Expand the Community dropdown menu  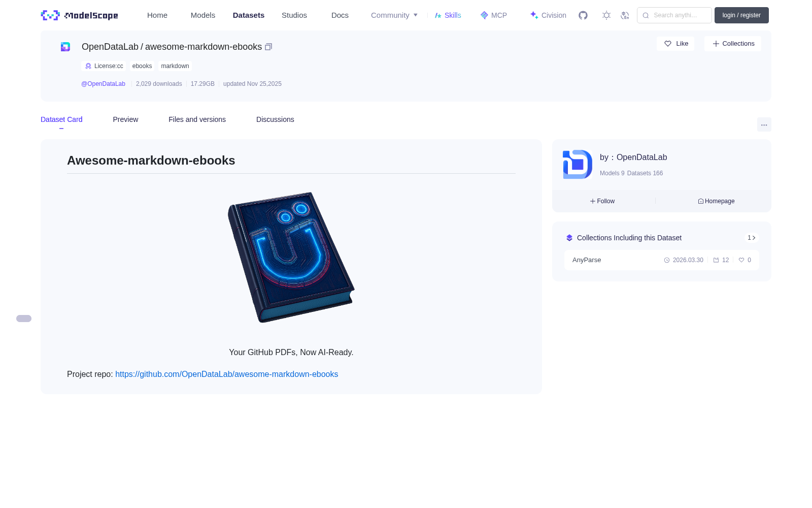pos(394,15)
